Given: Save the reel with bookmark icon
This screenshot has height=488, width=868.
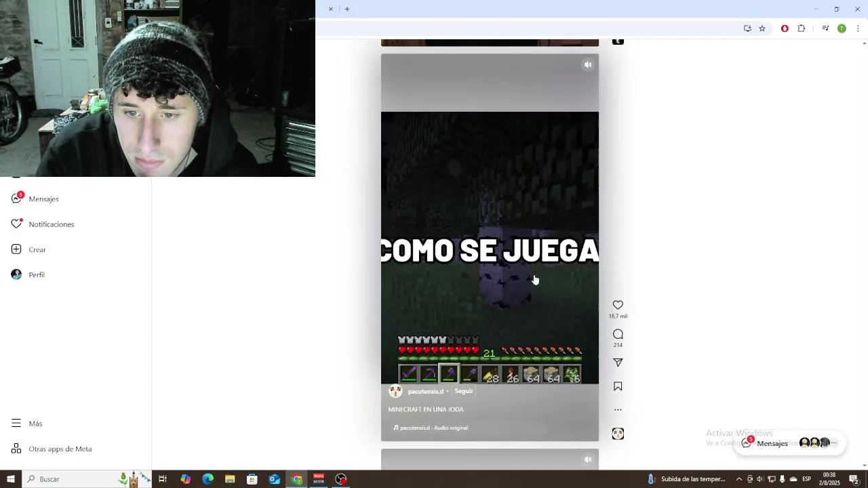Looking at the screenshot, I should [618, 386].
